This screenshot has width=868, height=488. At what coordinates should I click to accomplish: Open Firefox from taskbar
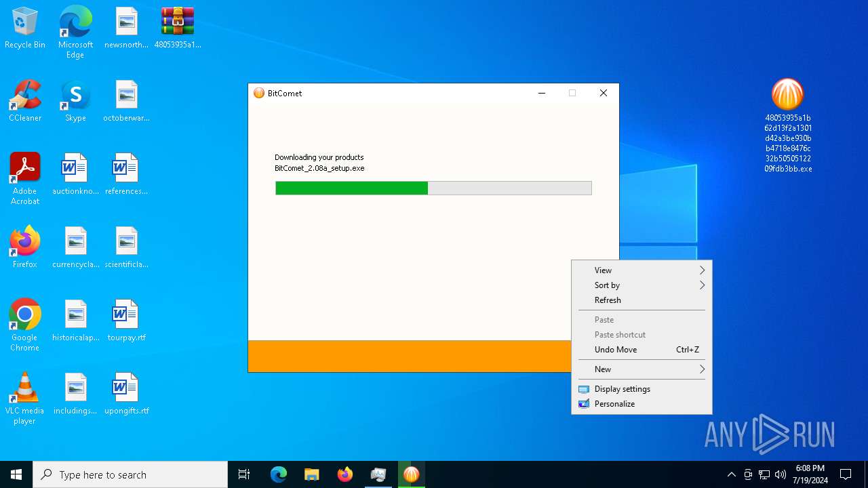[345, 474]
